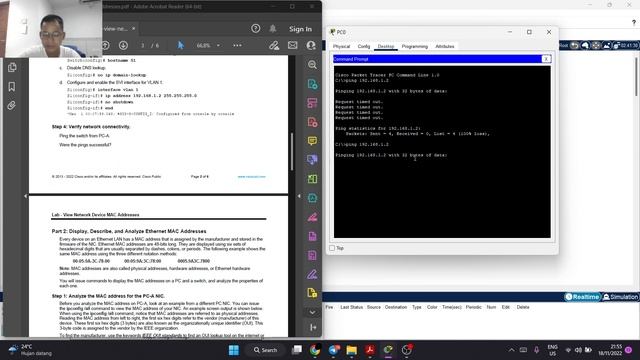
Task: Open the weather widget on taskbar
Action: (x=31, y=350)
